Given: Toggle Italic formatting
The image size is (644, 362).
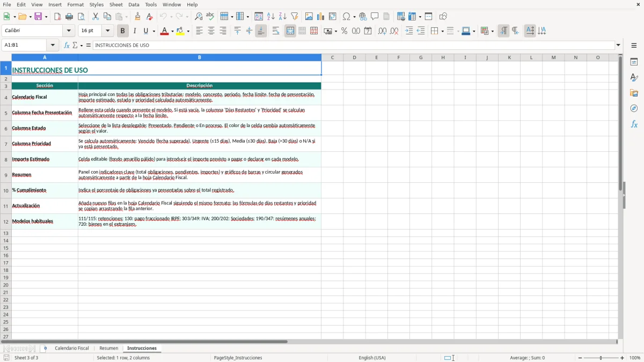Looking at the screenshot, I should [135, 31].
